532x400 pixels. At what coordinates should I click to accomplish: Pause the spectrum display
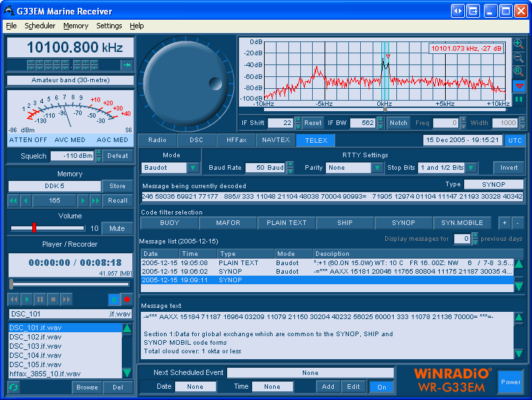[519, 97]
